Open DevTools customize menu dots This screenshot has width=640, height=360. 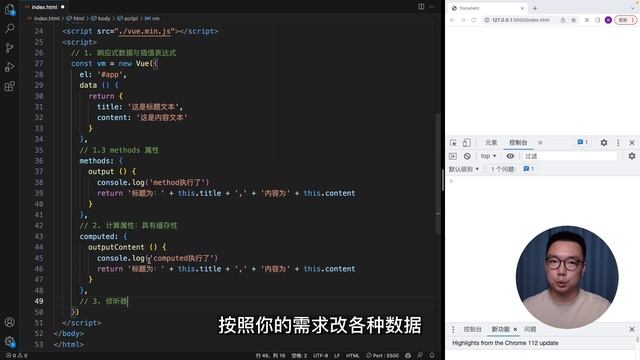[618, 142]
